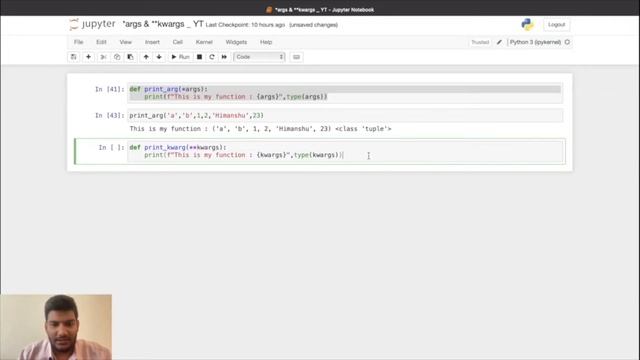
Task: Click the kernel idle circle indicator
Action: (x=567, y=42)
